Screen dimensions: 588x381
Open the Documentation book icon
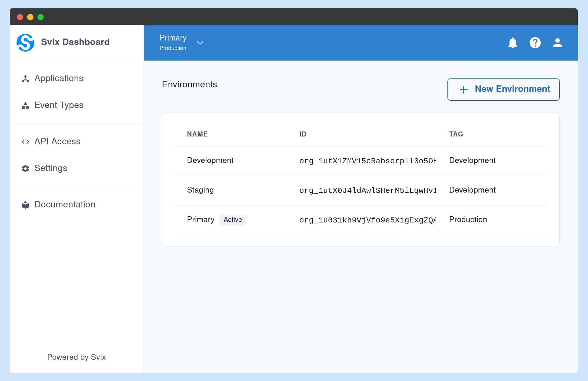pos(25,205)
